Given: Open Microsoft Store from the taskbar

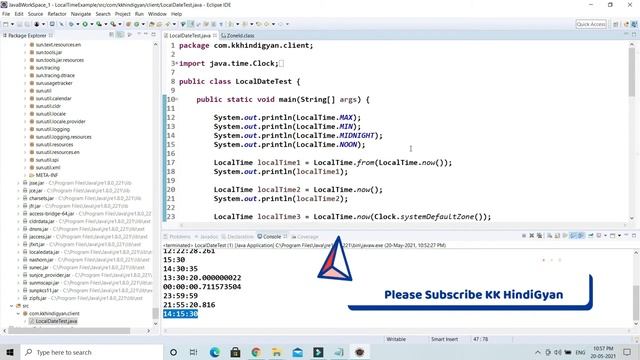Looking at the screenshot, I should [236, 352].
